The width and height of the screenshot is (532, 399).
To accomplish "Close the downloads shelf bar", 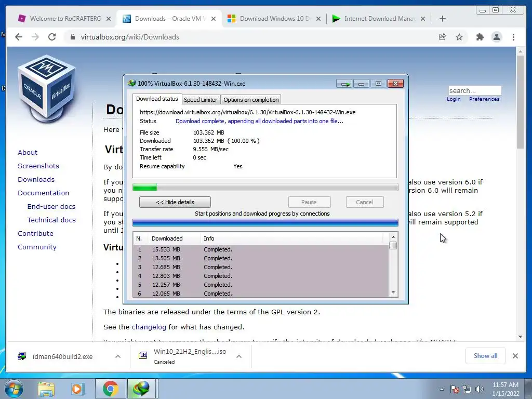I will [515, 356].
